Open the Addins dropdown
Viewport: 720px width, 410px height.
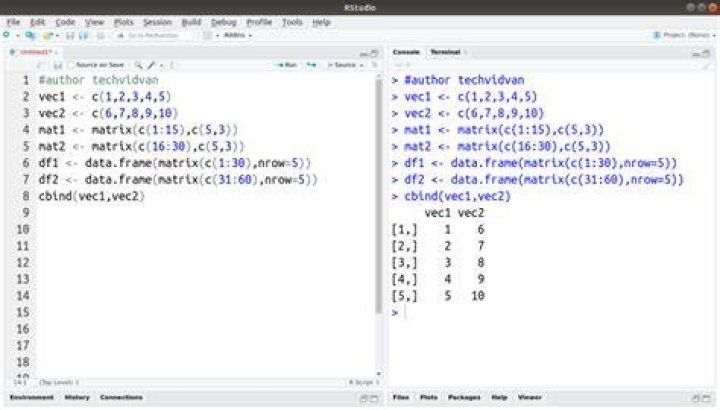point(237,35)
